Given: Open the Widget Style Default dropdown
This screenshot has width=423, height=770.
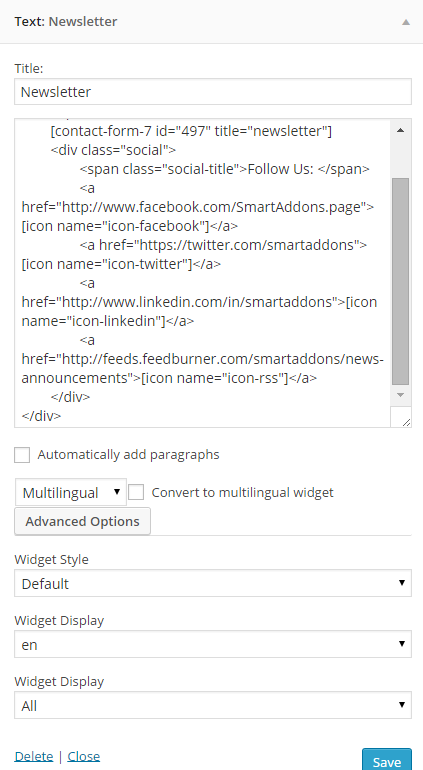Looking at the screenshot, I should click(x=213, y=583).
